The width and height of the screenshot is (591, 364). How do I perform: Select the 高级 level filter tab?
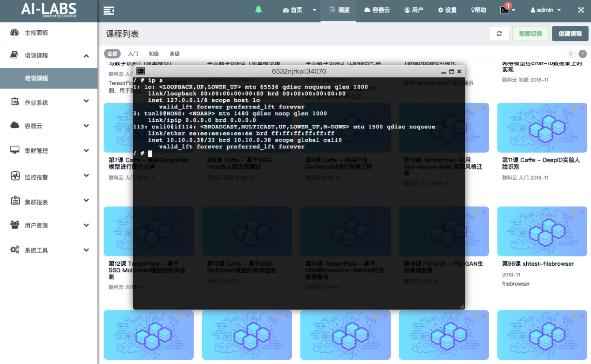(175, 54)
